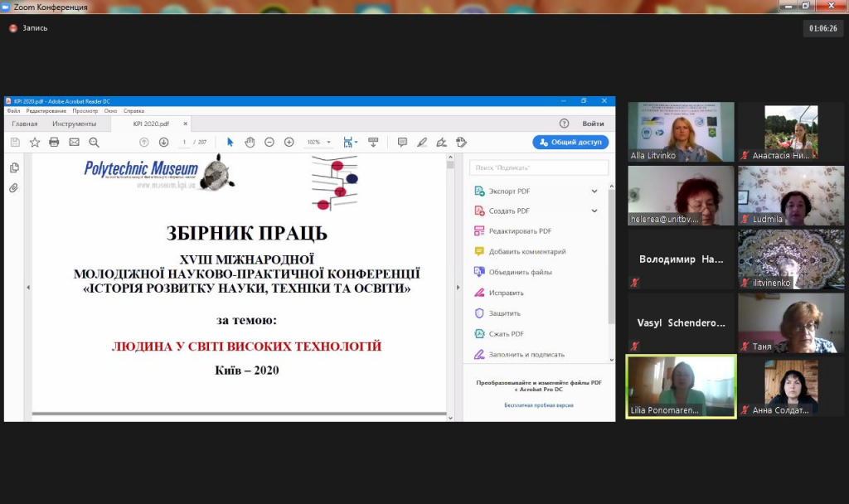Open the attachments paperclip panel
This screenshot has height=504, width=849.
[14, 188]
